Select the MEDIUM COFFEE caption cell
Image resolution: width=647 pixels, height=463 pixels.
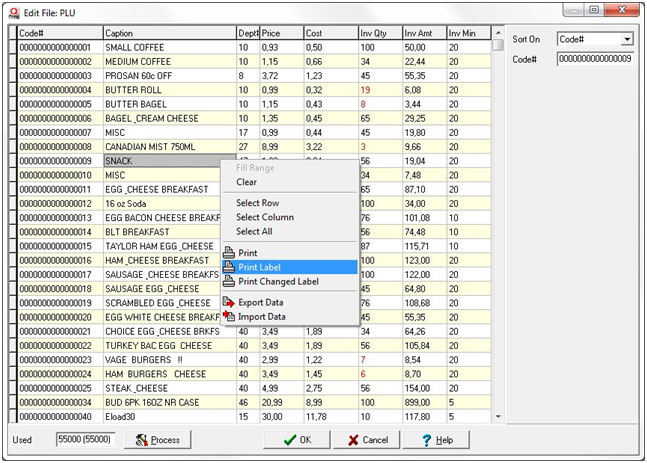pyautogui.click(x=170, y=61)
